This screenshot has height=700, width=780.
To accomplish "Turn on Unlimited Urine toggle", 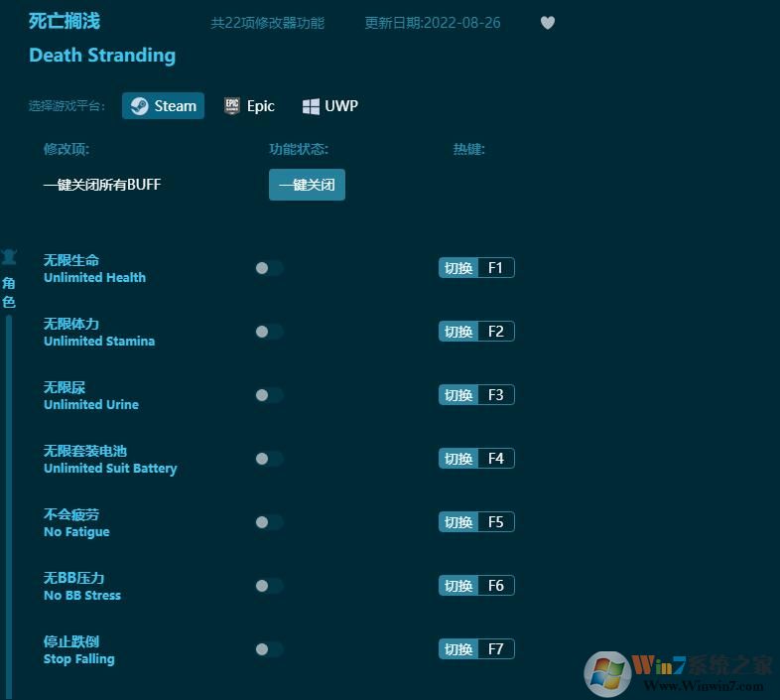I will pos(269,395).
